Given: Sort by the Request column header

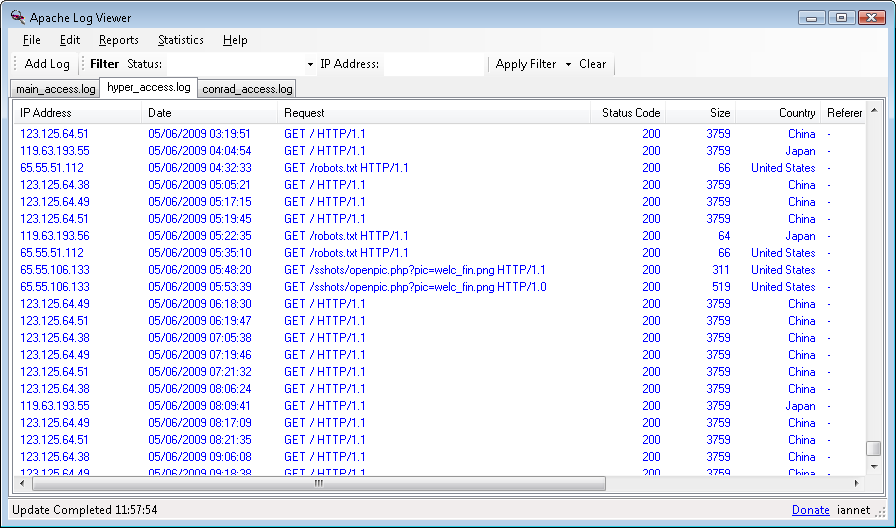Looking at the screenshot, I should coord(434,113).
